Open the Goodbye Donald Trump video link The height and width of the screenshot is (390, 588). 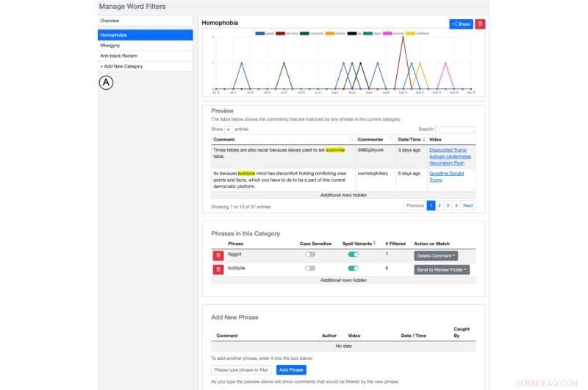click(447, 177)
